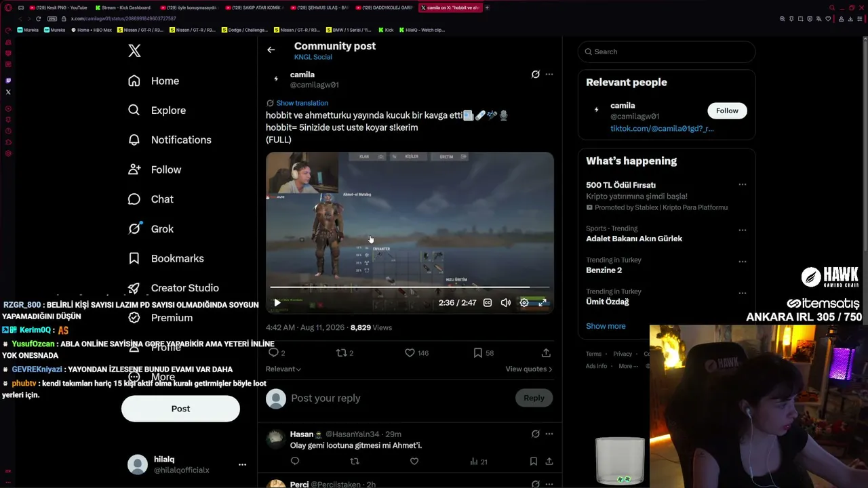Click the Home house icon
The width and height of the screenshot is (868, 488).
coord(134,81)
